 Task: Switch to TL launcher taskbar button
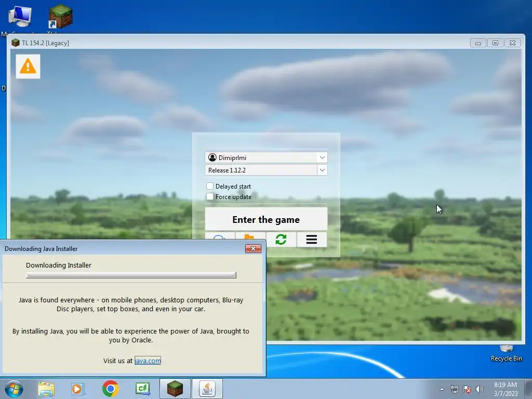175,389
